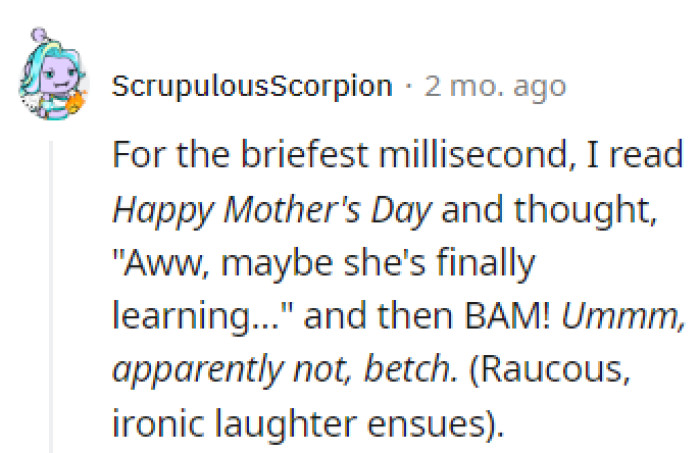Click "ironic laughter ensues" in the last line
Image resolution: width=700 pixels, height=453 pixels.
click(x=298, y=427)
